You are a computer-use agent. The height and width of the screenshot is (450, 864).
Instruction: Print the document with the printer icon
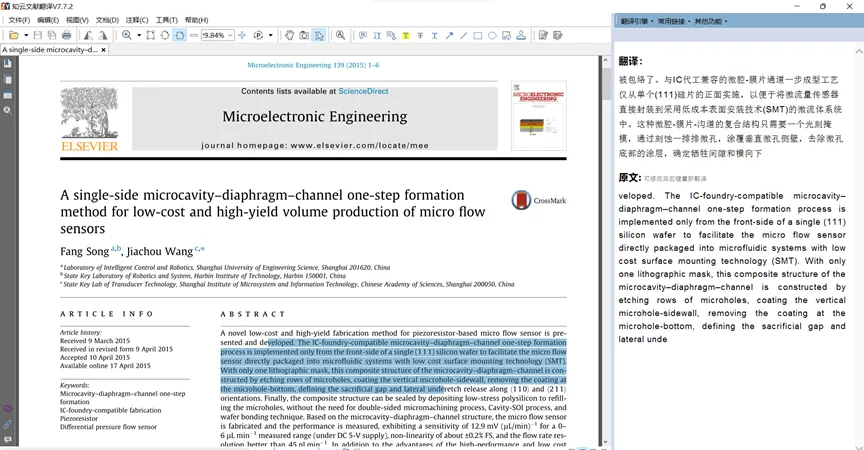tap(67, 35)
